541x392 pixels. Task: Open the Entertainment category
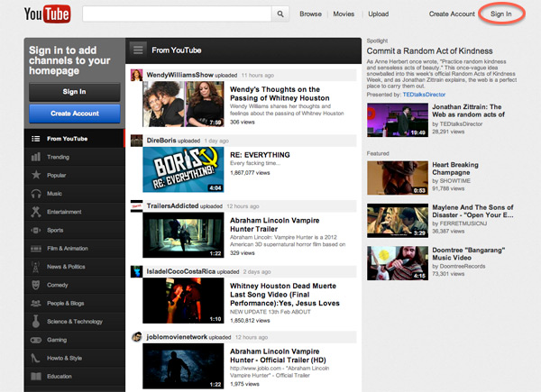[74, 212]
